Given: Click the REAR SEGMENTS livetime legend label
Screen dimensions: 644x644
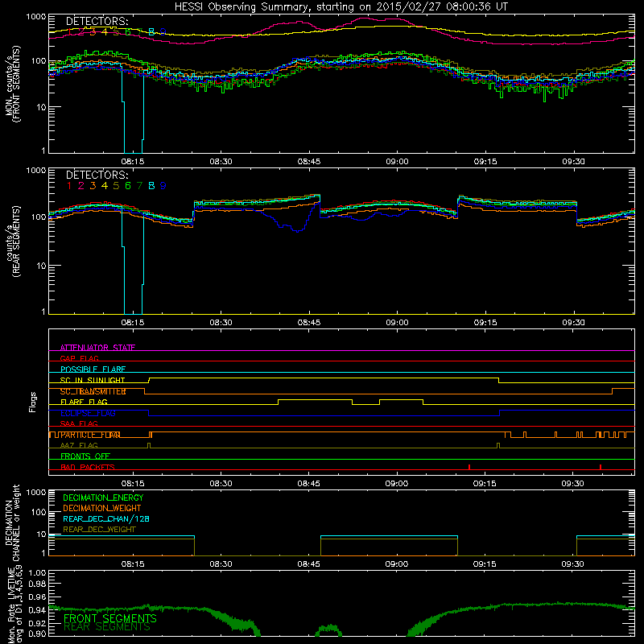Looking at the screenshot, I should [x=107, y=627].
